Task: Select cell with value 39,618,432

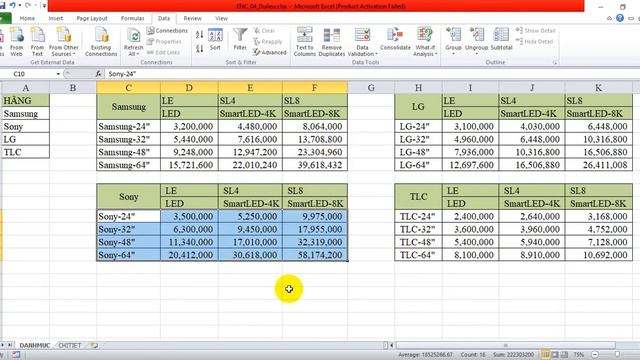Action: coord(315,165)
